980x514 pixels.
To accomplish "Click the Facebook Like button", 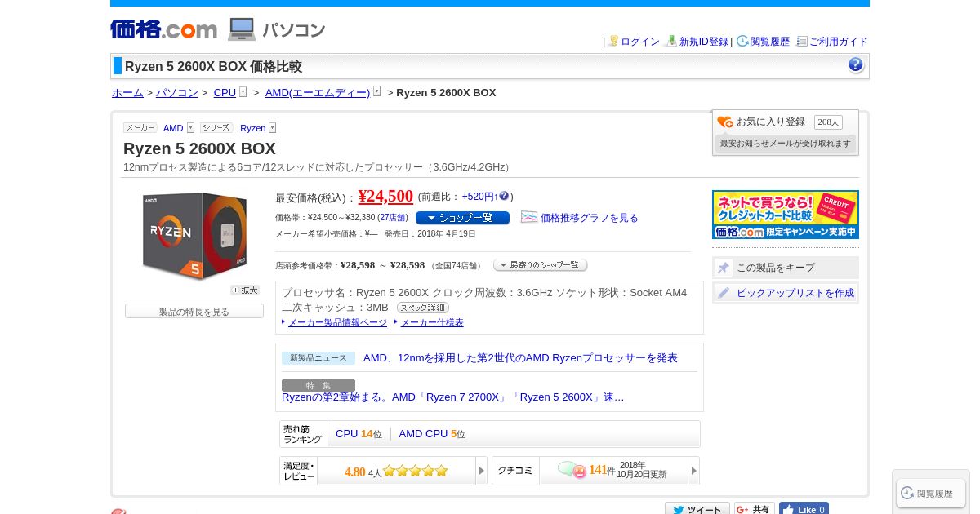I will coord(804,509).
